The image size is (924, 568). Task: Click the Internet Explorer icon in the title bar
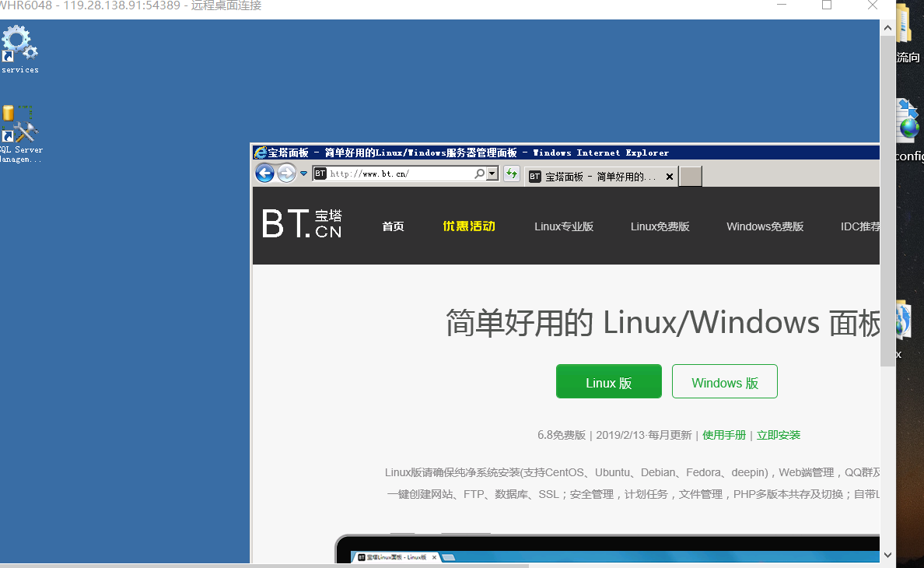(x=260, y=153)
